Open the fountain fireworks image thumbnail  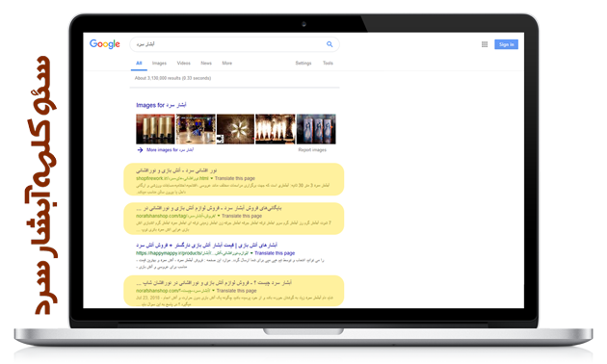click(276, 129)
